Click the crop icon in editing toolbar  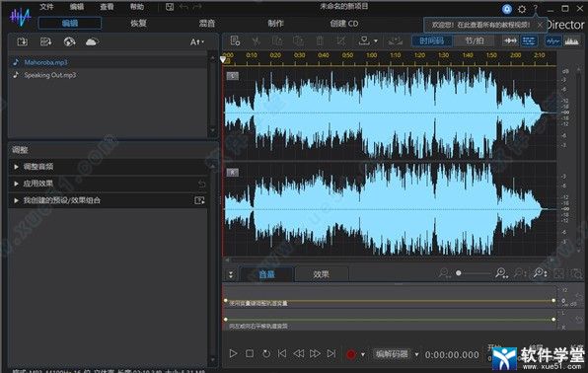point(341,40)
